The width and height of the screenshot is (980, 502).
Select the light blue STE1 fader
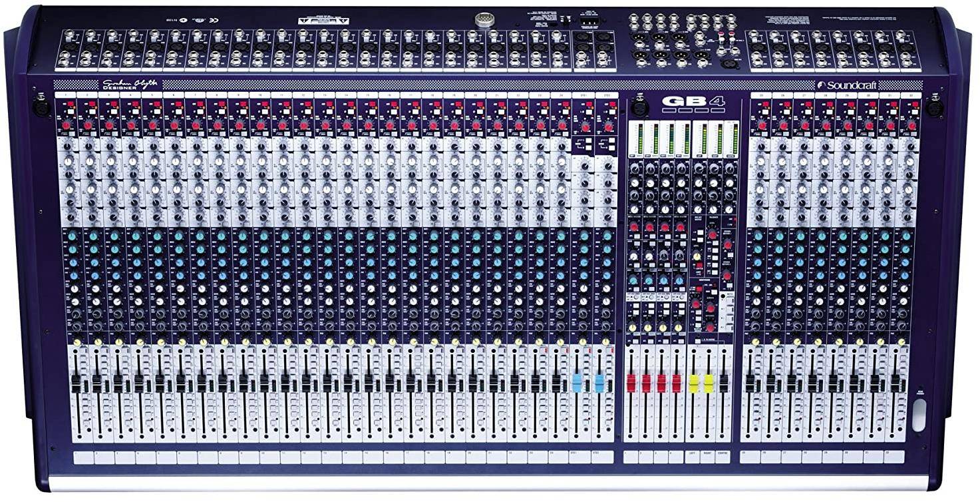click(577, 383)
